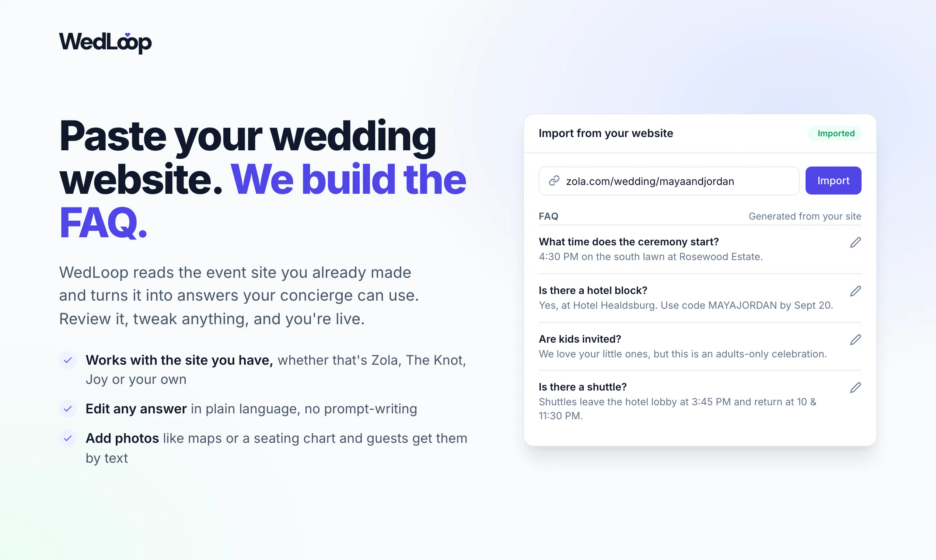The image size is (936, 560).
Task: Click checkmark beside Edit any answer
Action: click(68, 409)
